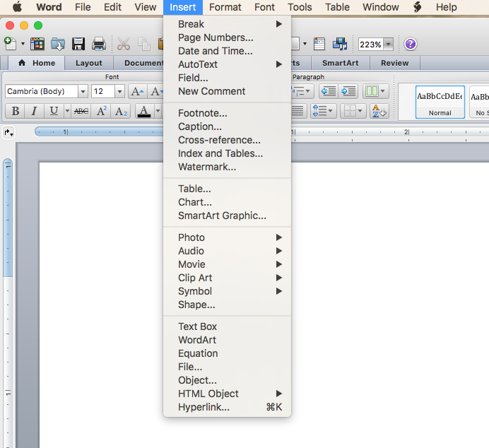489x448 pixels.
Task: Expand the Symbol submenu
Action: click(227, 291)
